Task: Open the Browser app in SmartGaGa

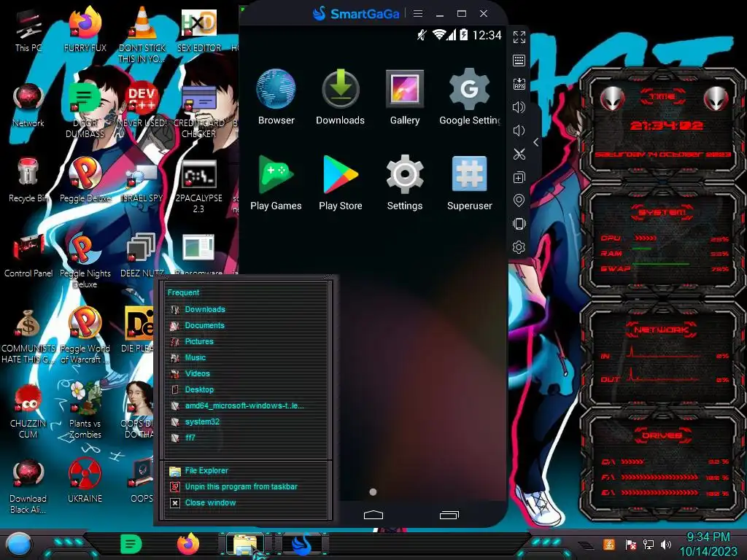Action: click(x=276, y=97)
